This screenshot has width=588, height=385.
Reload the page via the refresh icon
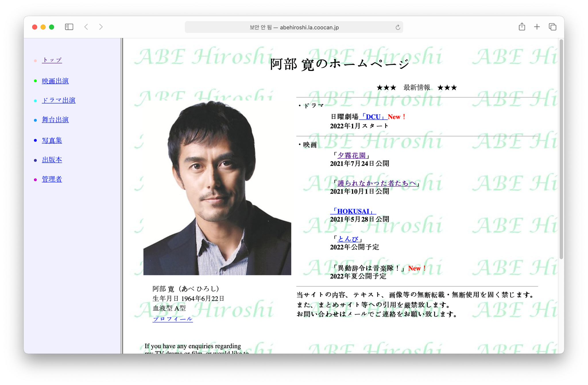pyautogui.click(x=398, y=27)
